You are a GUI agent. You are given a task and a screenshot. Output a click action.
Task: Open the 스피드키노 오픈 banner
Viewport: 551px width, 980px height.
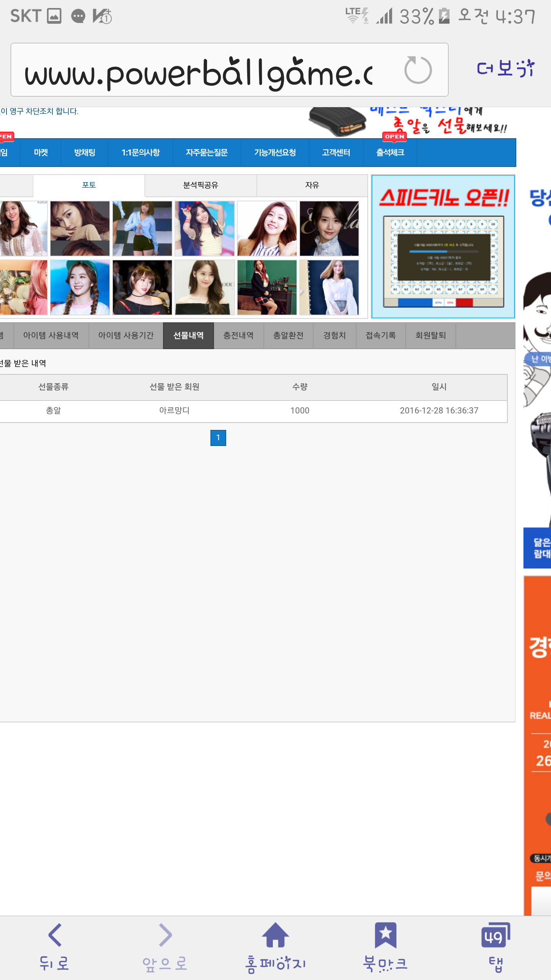coord(443,247)
